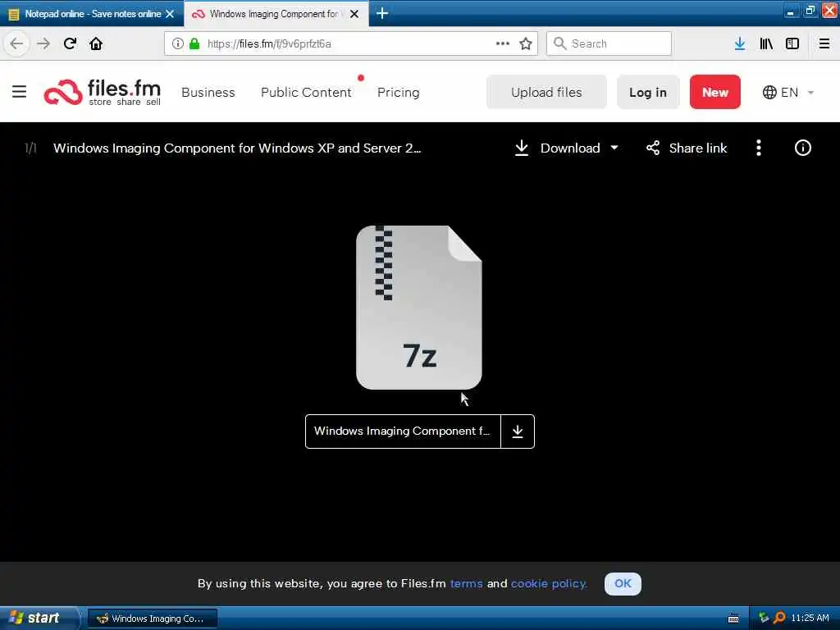Open a new browser tab with plus
Screen dimensions: 840x630
pos(382,13)
